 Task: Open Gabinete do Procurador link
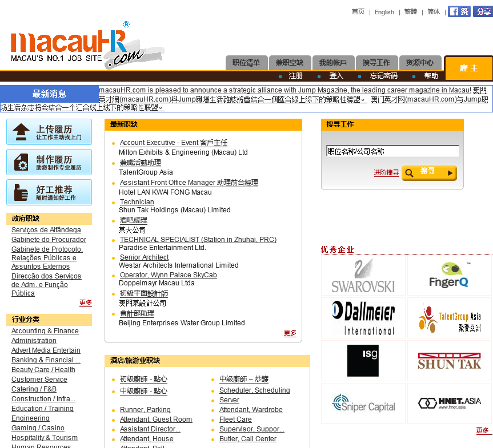click(49, 240)
